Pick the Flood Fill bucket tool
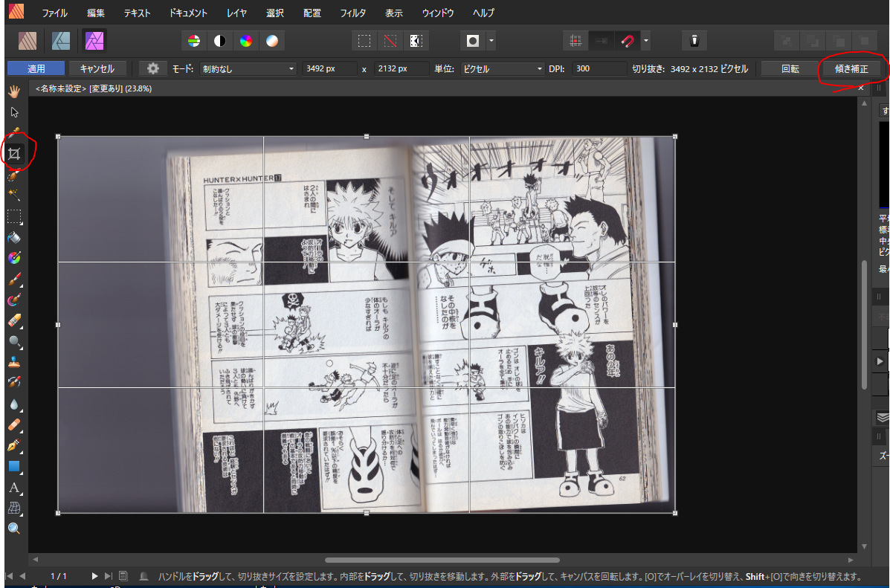 click(x=14, y=237)
